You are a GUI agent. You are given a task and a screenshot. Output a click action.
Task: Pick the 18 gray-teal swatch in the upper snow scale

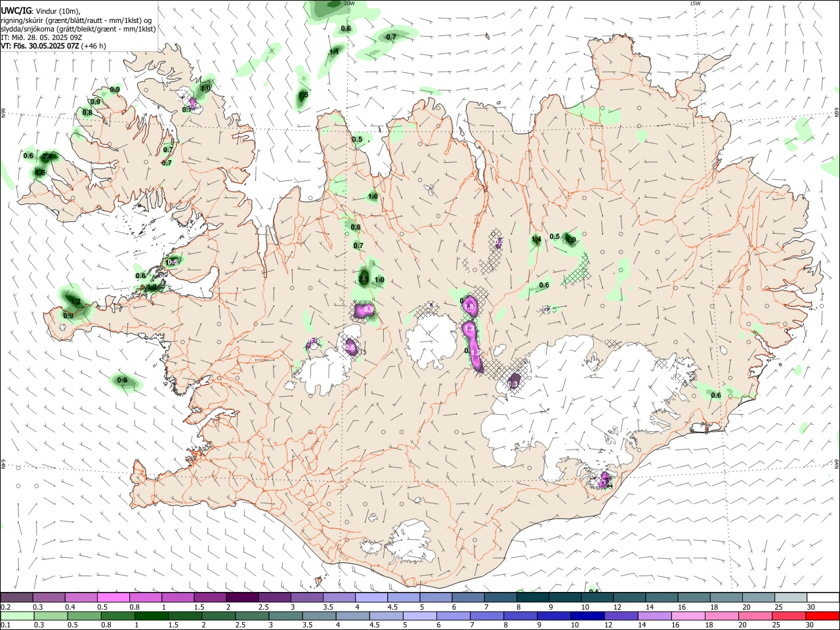726,598
